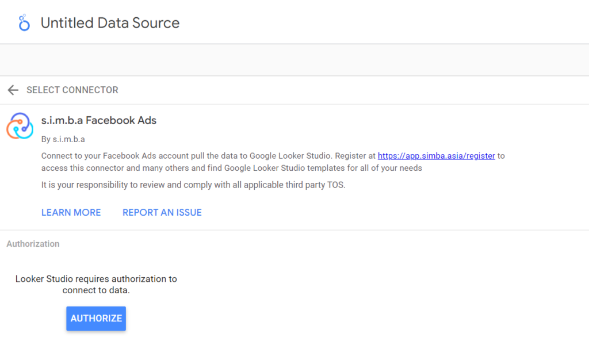Click the 'By s.i.m.b.a' author text

pyautogui.click(x=63, y=139)
